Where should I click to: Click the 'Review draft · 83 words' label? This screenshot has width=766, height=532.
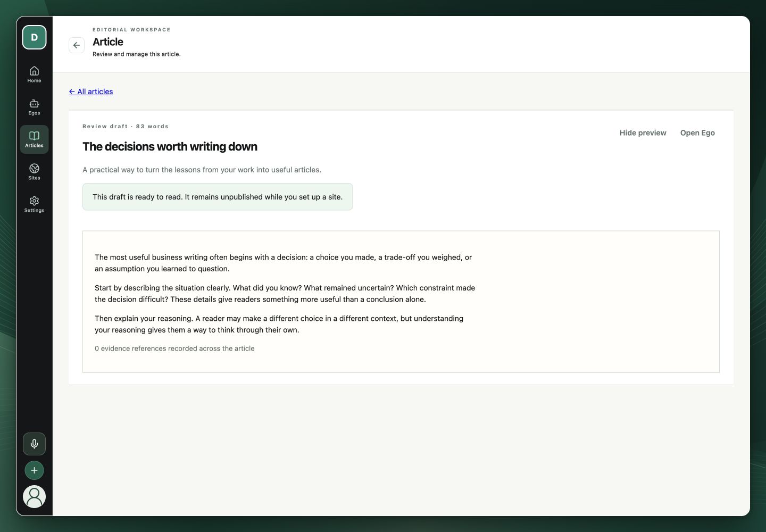tap(126, 127)
